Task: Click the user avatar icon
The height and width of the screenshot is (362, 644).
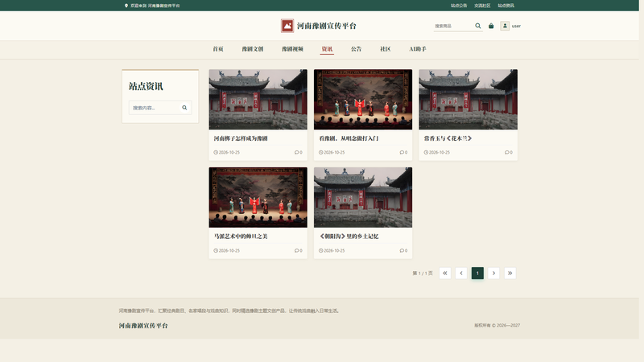Action: coord(505,26)
